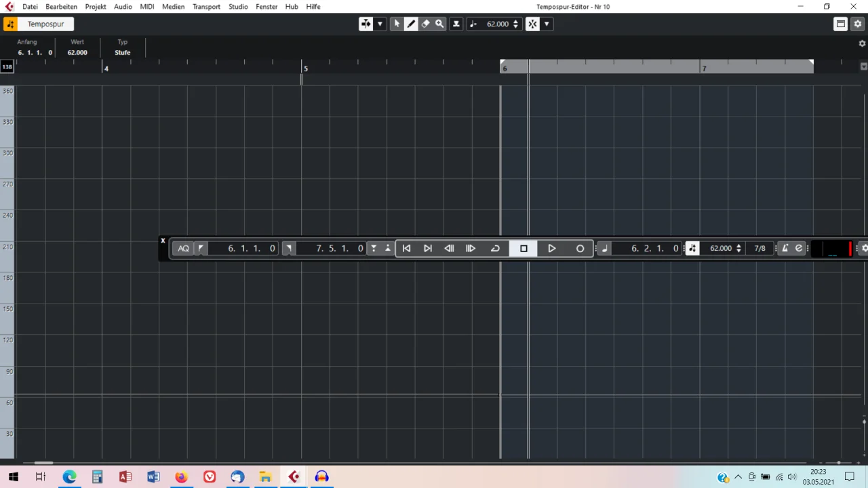
Task: Click the Stop transport button
Action: pyautogui.click(x=524, y=248)
